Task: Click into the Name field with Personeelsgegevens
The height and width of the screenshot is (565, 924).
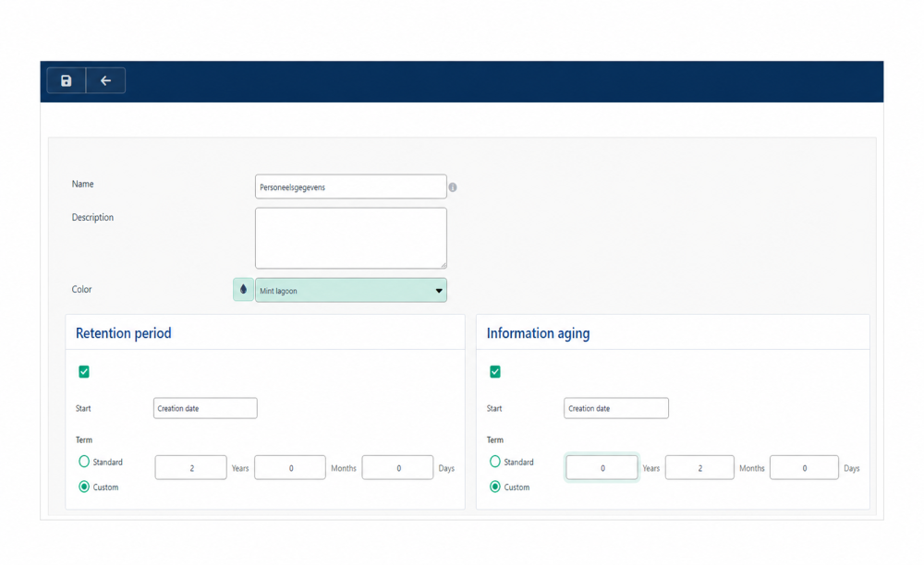Action: [x=350, y=186]
